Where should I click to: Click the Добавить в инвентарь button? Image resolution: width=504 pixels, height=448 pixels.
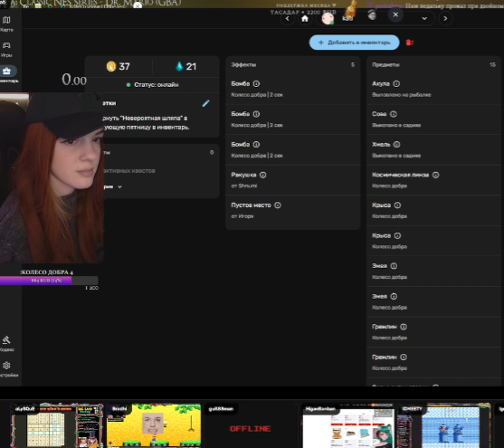354,43
